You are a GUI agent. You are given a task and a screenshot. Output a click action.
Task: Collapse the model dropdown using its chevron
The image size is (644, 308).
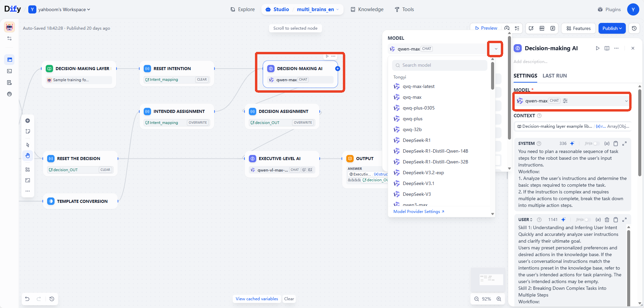coord(496,49)
